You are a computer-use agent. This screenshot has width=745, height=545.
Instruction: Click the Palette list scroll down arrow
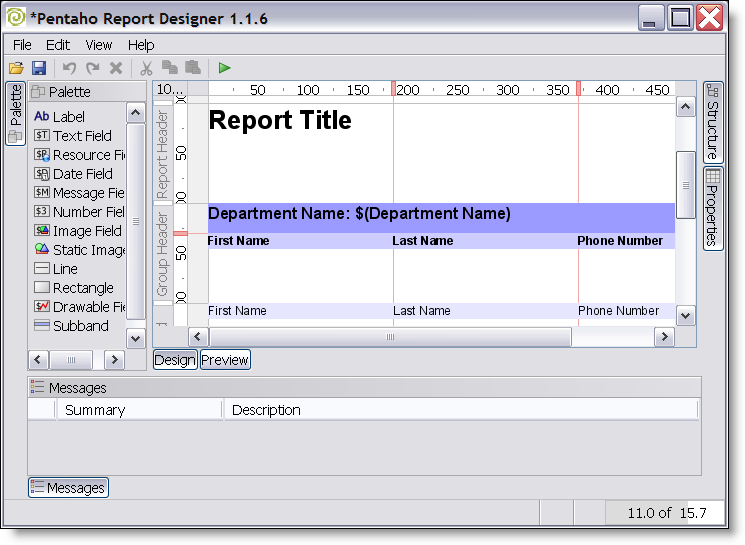[135, 338]
